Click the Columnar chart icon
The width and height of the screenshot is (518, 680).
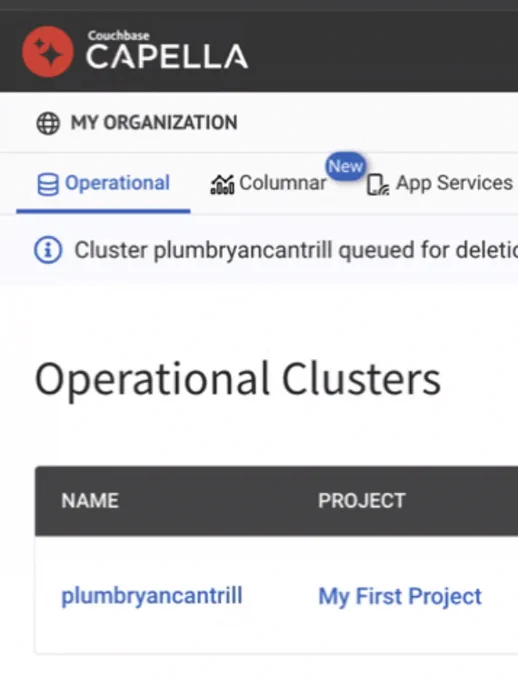coord(222,185)
